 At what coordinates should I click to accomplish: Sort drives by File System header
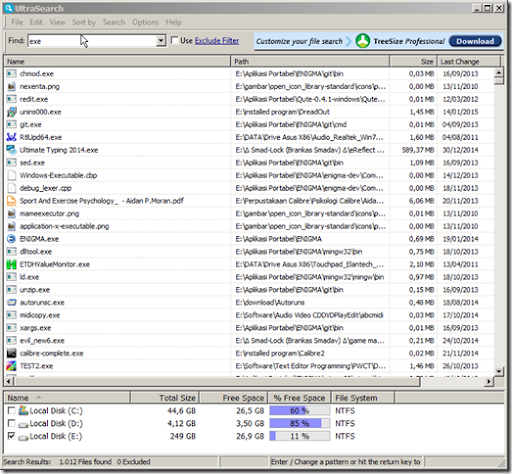click(363, 398)
